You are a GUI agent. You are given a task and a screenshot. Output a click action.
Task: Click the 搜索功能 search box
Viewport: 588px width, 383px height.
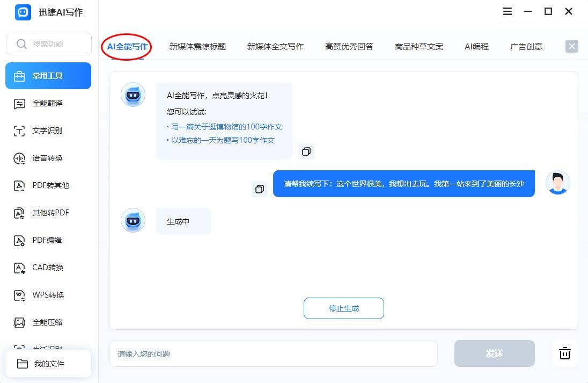49,44
